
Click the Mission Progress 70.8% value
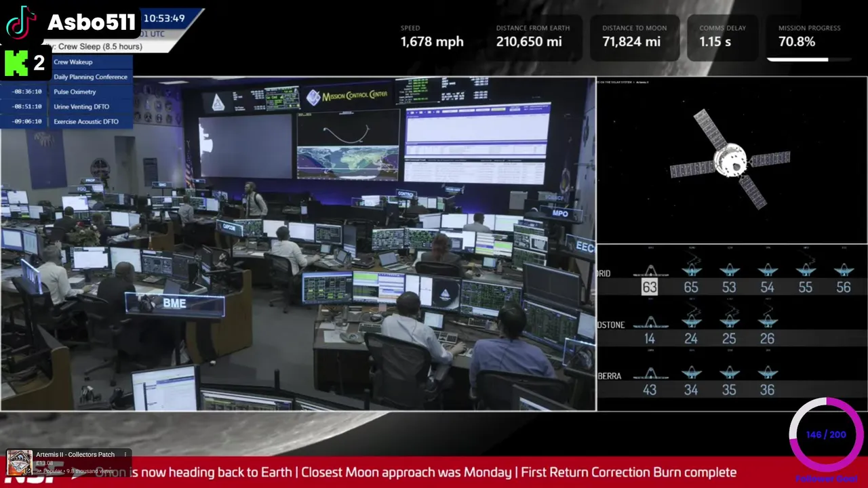coord(797,42)
